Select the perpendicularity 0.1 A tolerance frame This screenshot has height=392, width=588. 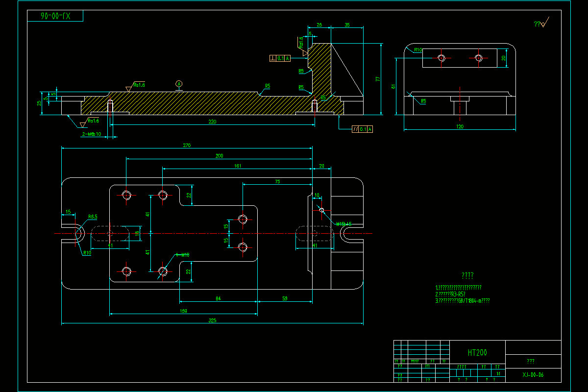pyautogui.click(x=280, y=58)
